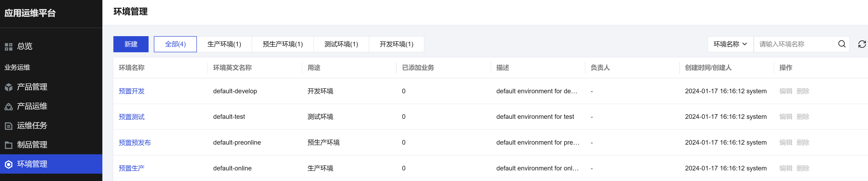Click 编辑 for the default-test row

click(x=785, y=117)
